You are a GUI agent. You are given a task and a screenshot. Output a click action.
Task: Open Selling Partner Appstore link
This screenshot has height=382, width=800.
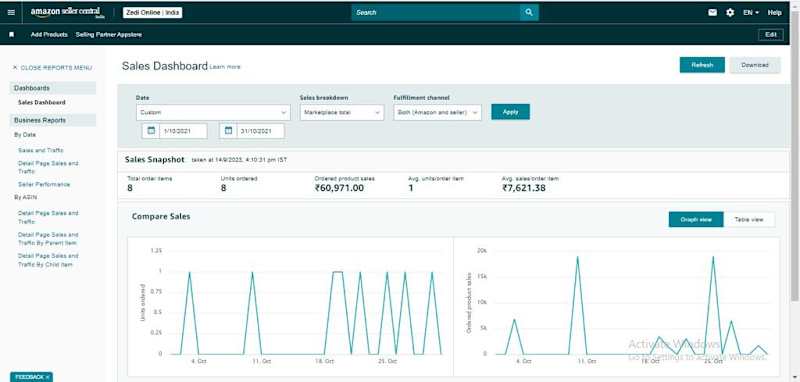(x=109, y=35)
